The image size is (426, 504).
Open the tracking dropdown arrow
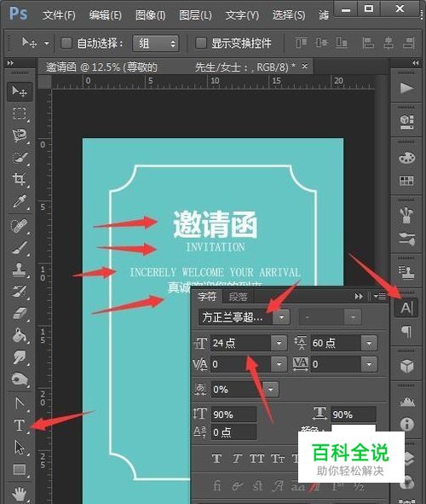[369, 364]
